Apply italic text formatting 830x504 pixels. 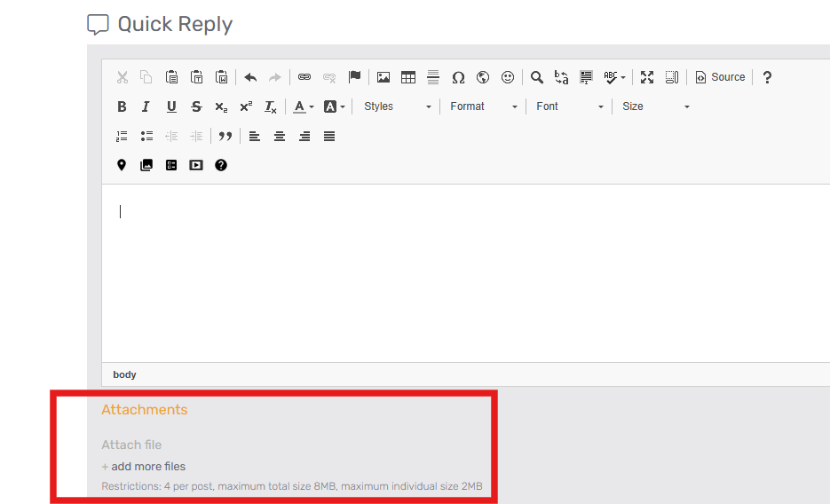point(146,106)
